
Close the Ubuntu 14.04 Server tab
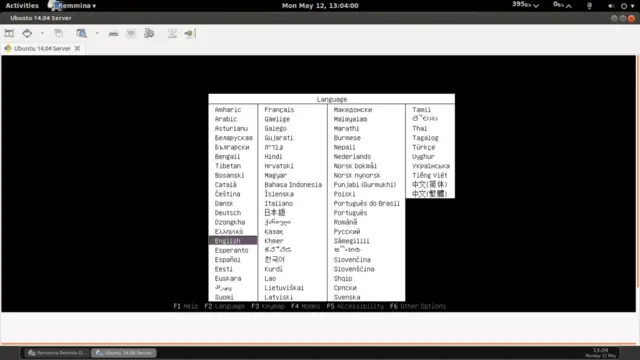coord(77,48)
